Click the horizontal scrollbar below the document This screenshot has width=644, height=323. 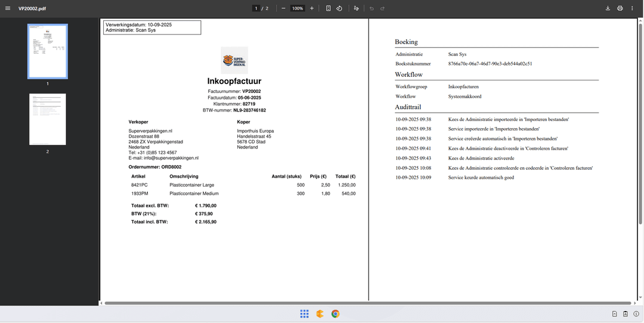tap(367, 303)
